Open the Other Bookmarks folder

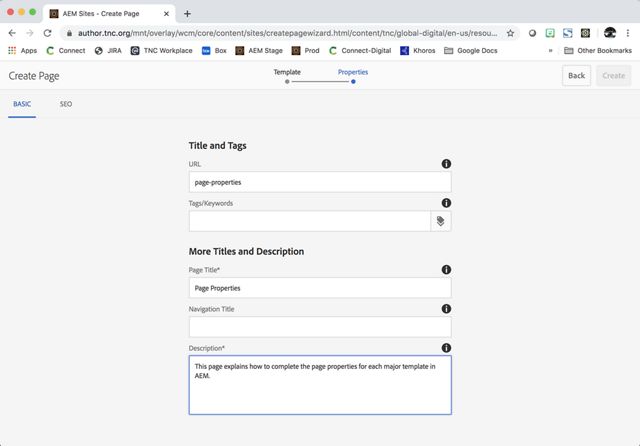point(596,50)
